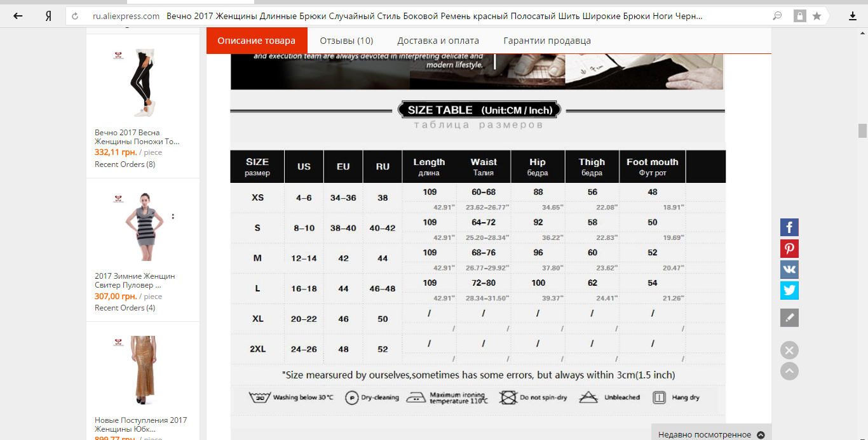868x440 pixels.
Task: Share the product on Twitter
Action: (x=789, y=290)
